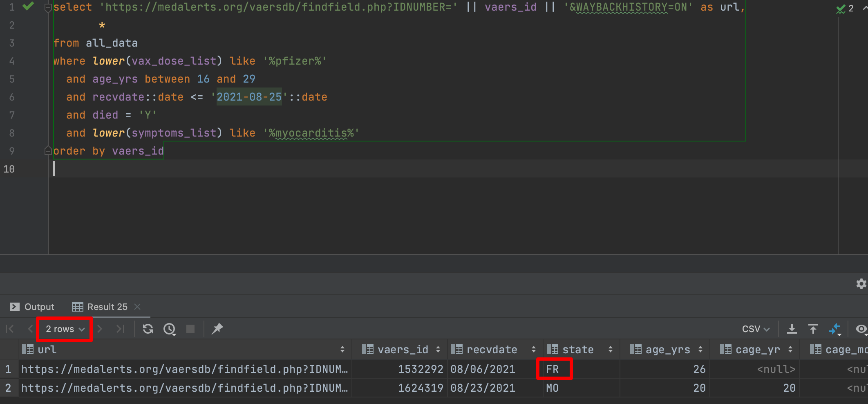Click fold end marker at order by line
Viewport: 868px width, 404px height.
pyautogui.click(x=48, y=151)
